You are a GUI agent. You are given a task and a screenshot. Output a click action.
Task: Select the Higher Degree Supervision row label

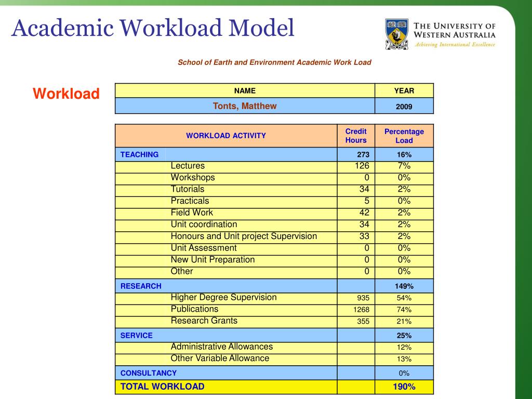pos(223,297)
